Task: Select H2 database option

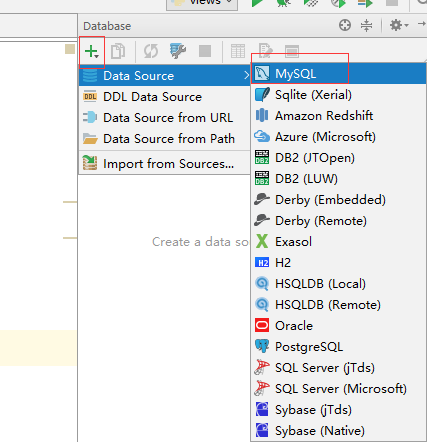Action: click(x=338, y=263)
